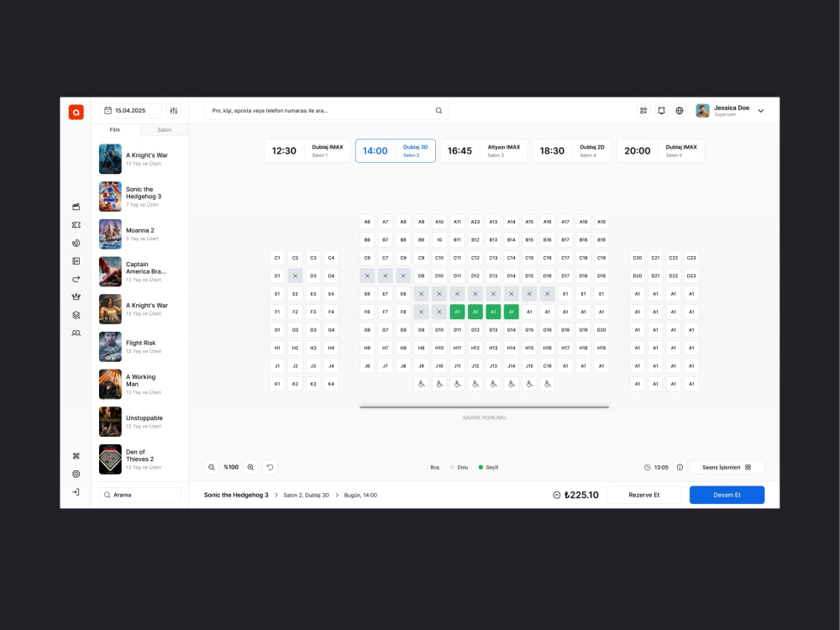The image size is (840, 630).
Task: Open settings gear in sidebar
Action: (76, 474)
